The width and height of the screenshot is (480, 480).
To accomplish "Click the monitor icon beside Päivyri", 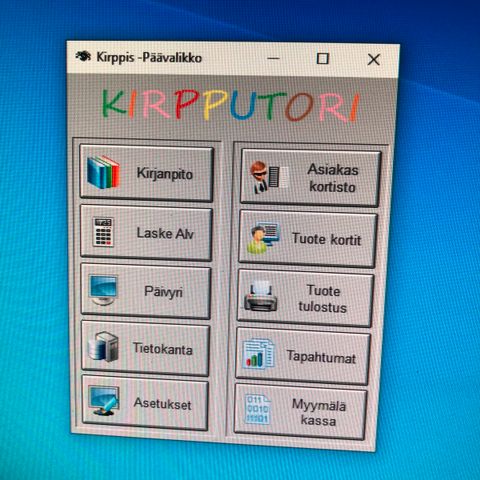I will click(104, 290).
